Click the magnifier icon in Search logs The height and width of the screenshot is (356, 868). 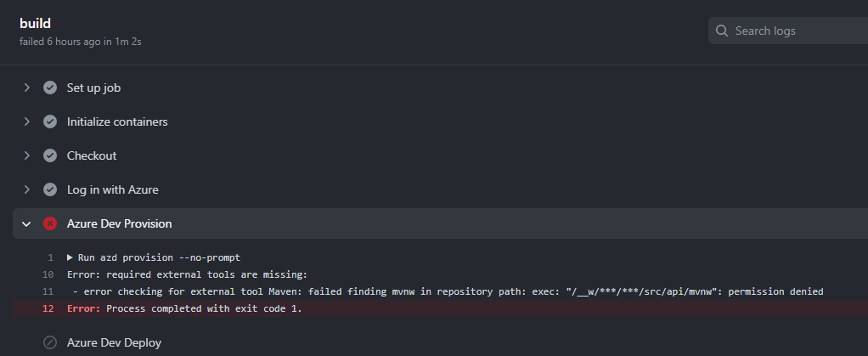pyautogui.click(x=723, y=31)
